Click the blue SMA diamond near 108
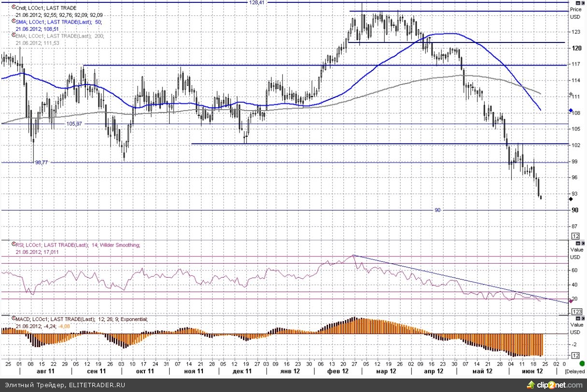The height and width of the screenshot is (392, 587). [571, 110]
